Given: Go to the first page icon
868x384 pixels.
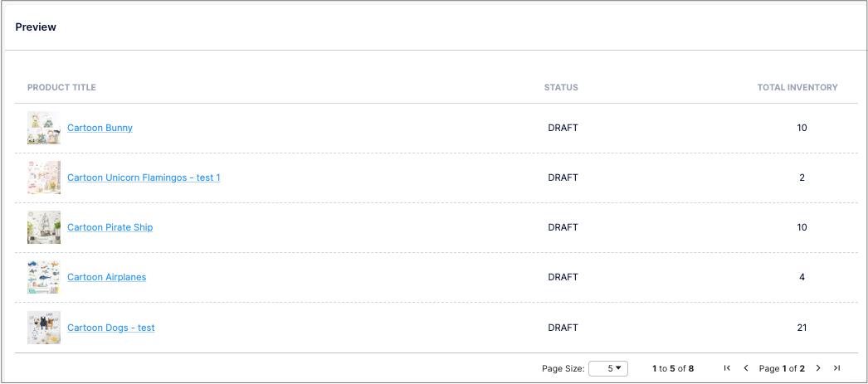Looking at the screenshot, I should click(727, 368).
